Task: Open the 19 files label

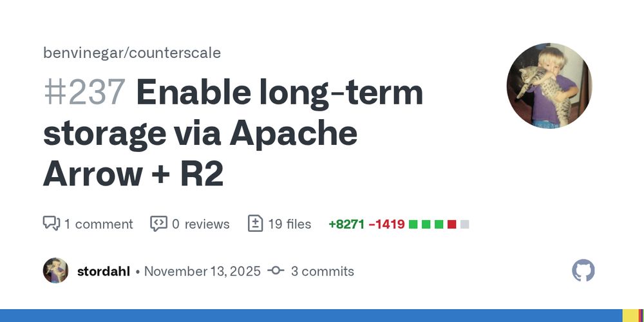Action: (x=289, y=224)
